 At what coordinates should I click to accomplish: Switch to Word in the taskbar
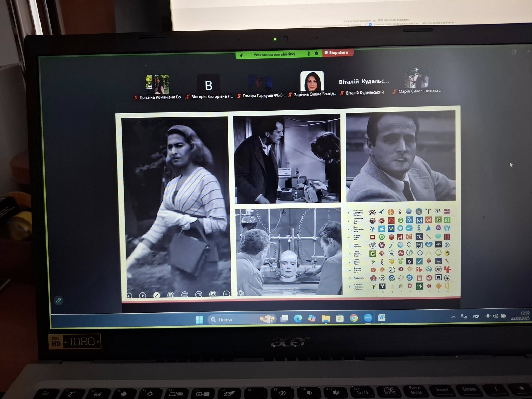[x=382, y=317]
